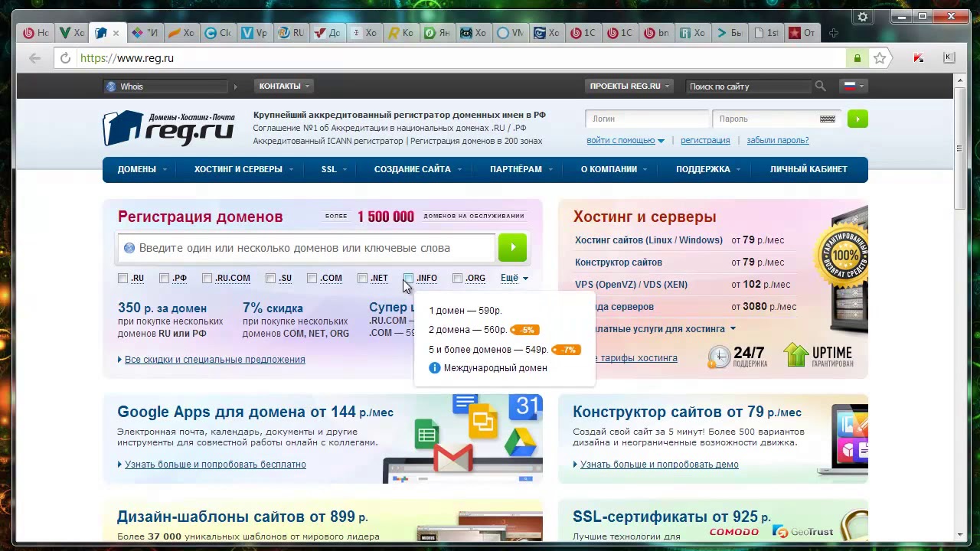Screen dimensions: 980x551
Task: Click the green login submit arrow button
Action: (x=857, y=119)
